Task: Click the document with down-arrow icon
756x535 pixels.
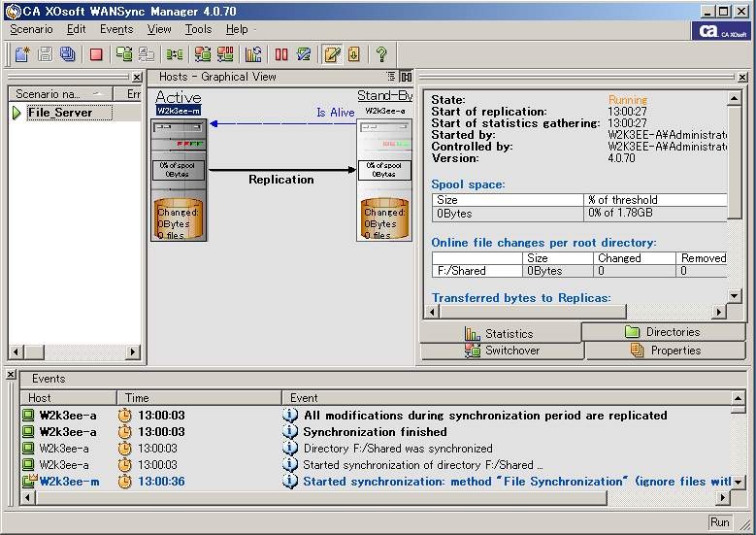Action: click(x=354, y=54)
